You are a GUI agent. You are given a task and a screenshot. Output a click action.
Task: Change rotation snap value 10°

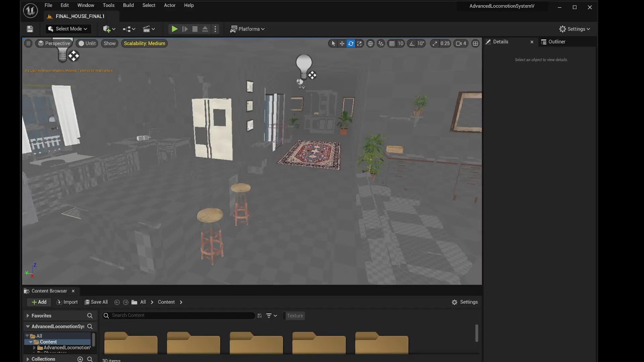[x=421, y=43]
